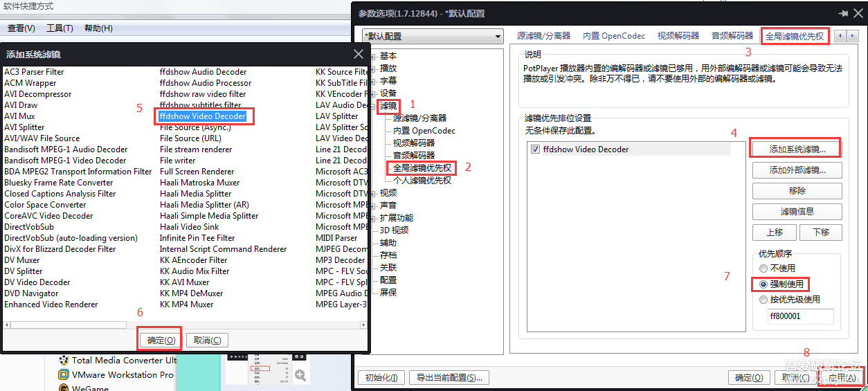The image size is (868, 391).
Task: Select the 辅助 tree item
Action: [388, 243]
